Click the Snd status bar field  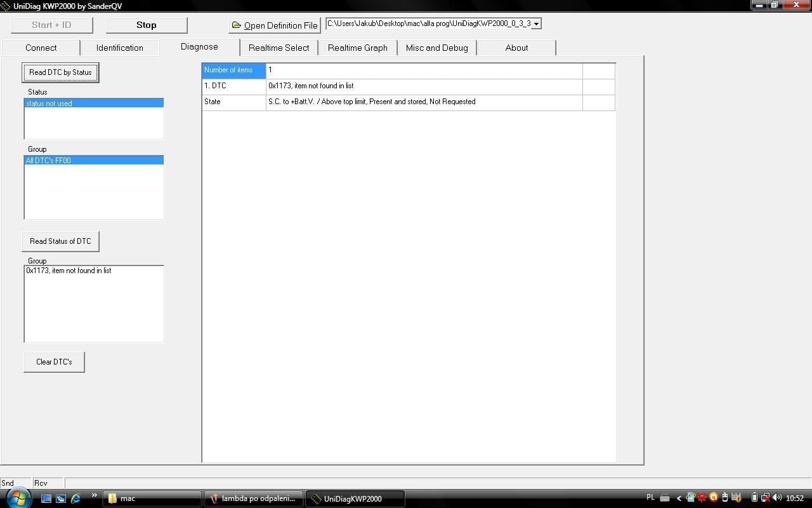[15, 483]
